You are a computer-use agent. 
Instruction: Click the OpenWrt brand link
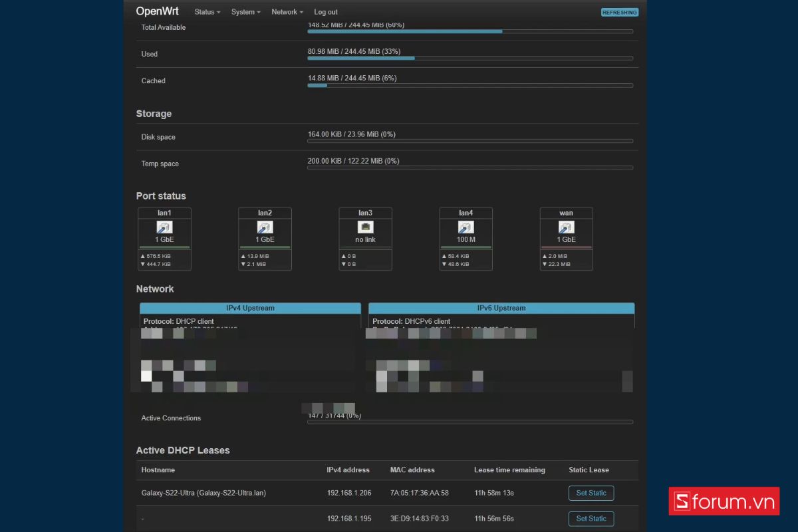(157, 11)
